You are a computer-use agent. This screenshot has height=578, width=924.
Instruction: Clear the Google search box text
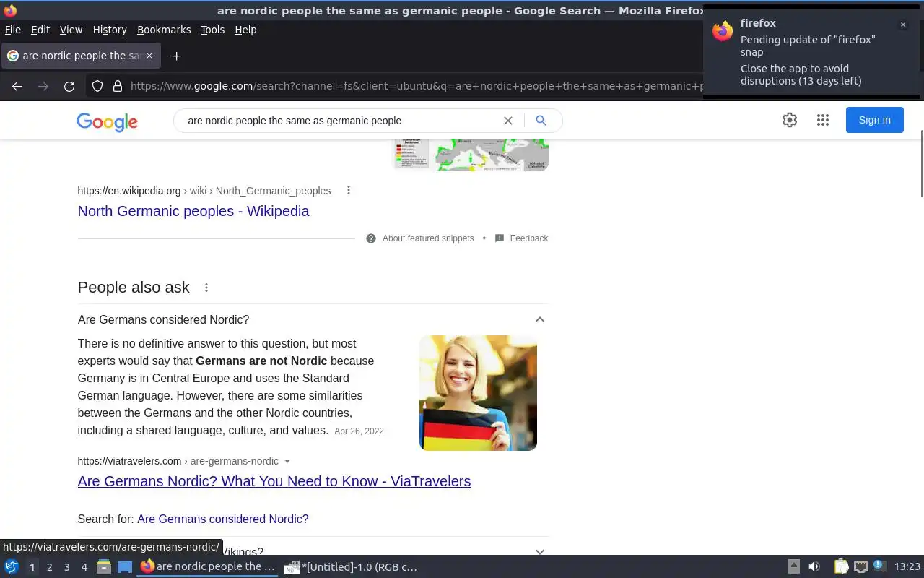[508, 121]
